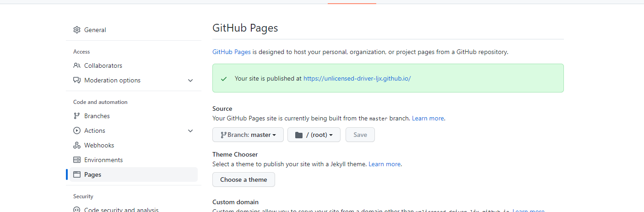Click the Collaborators people icon
The image size is (644, 212).
pos(77,65)
